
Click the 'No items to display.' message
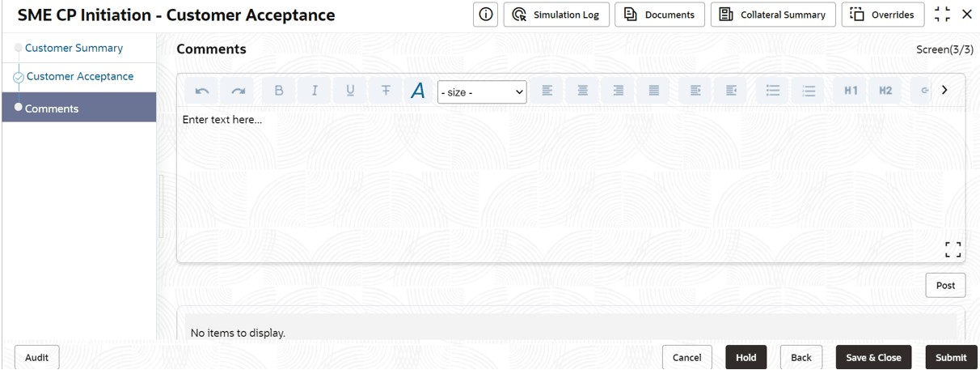point(238,333)
